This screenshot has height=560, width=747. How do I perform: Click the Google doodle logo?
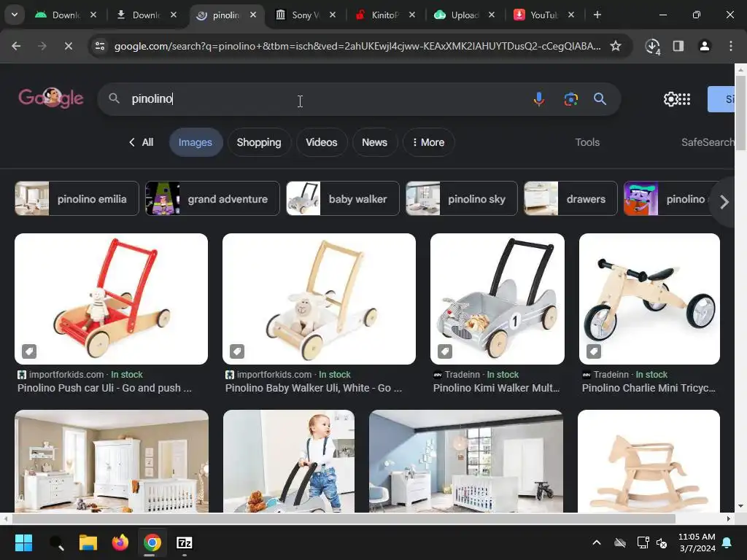50,98
